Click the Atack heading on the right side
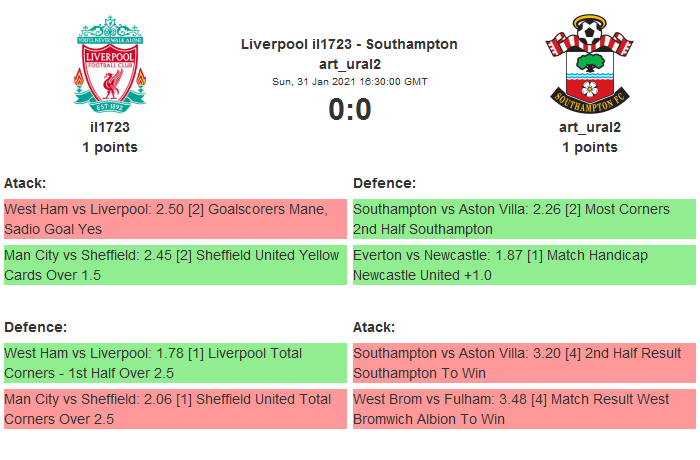This screenshot has height=460, width=700. [x=374, y=327]
